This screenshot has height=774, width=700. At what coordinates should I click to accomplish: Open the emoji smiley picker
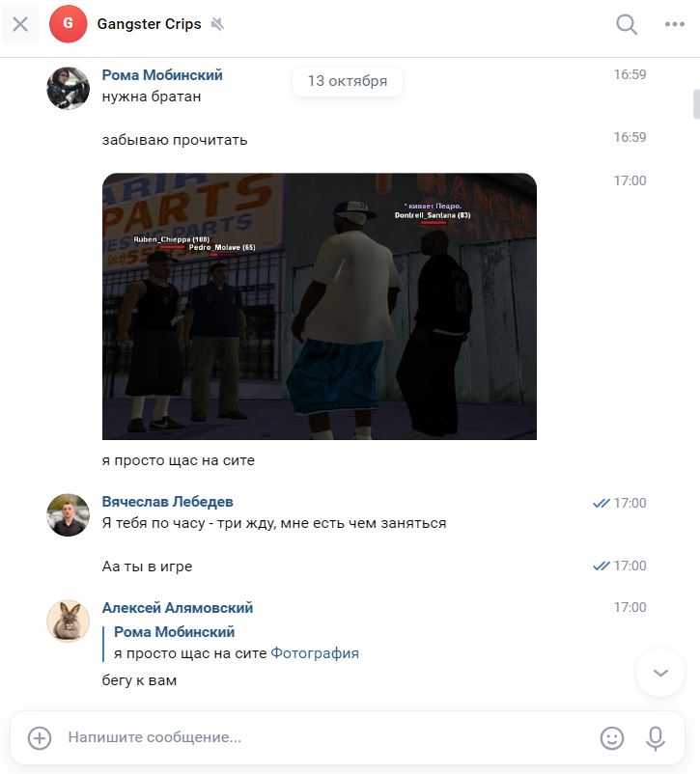[611, 738]
